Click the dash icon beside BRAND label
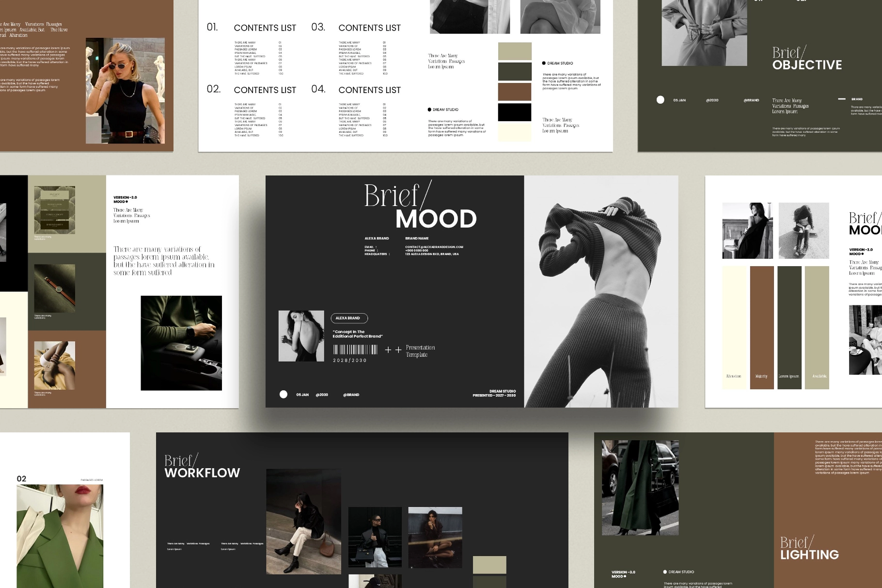 (x=842, y=98)
